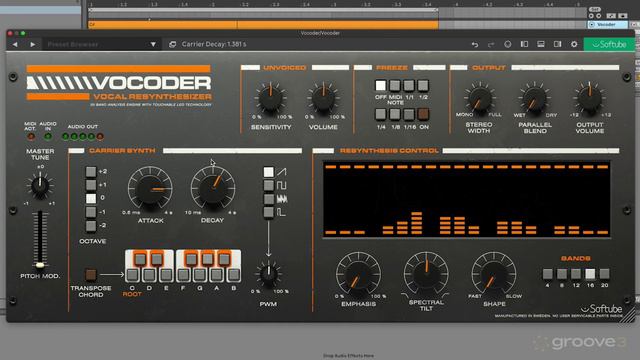The height and width of the screenshot is (360, 640).
Task: Toggle the G chord key
Action: 200,275
